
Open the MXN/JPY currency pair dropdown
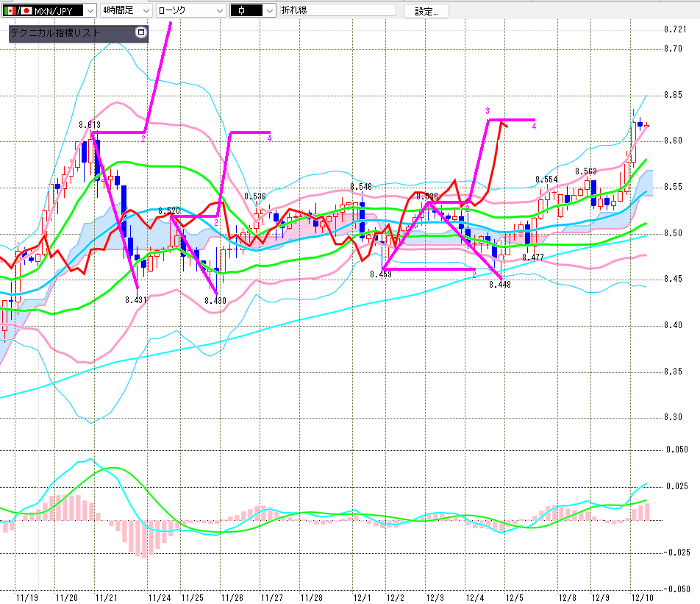point(89,10)
